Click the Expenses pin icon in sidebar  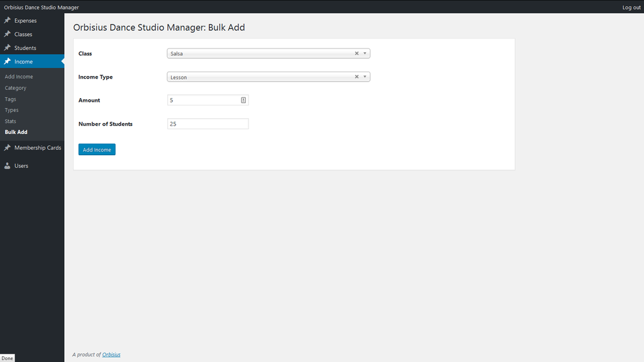[x=8, y=20]
